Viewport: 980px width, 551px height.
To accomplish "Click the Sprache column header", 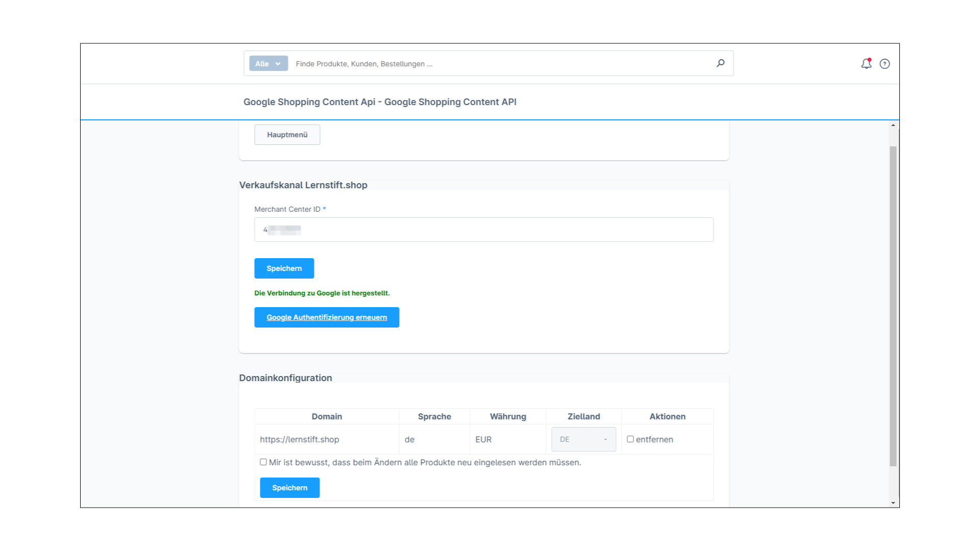I will (x=434, y=416).
